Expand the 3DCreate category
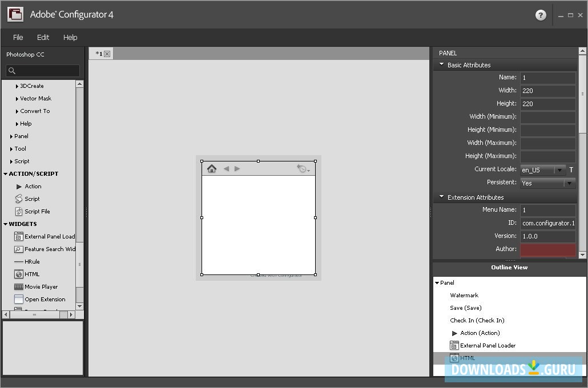This screenshot has width=588, height=388. pos(16,86)
